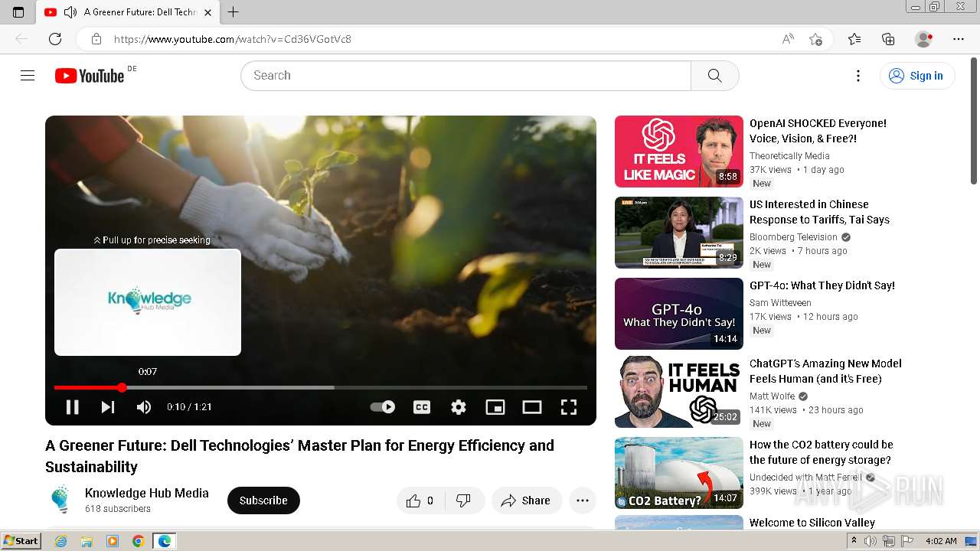Enter full screen video mode
The image size is (980, 551).
569,407
